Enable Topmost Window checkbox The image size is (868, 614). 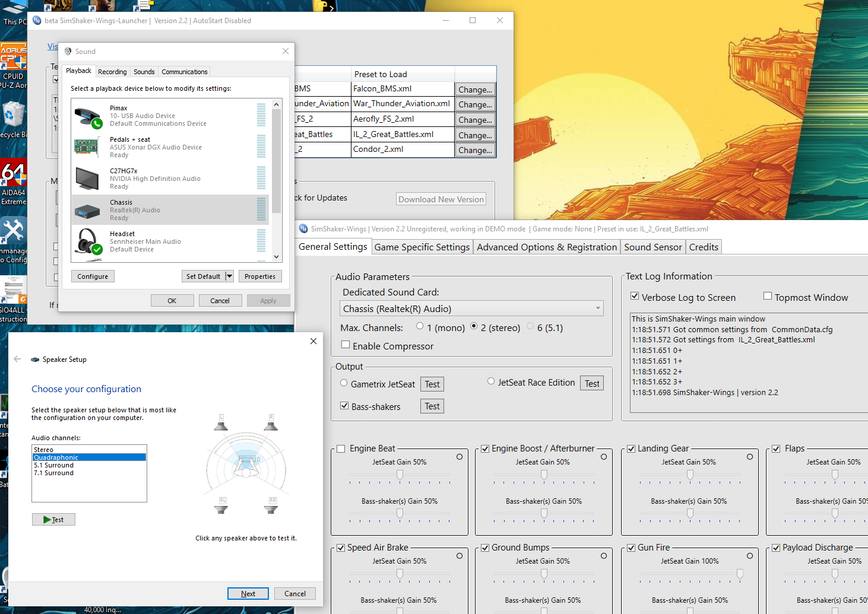click(x=768, y=295)
